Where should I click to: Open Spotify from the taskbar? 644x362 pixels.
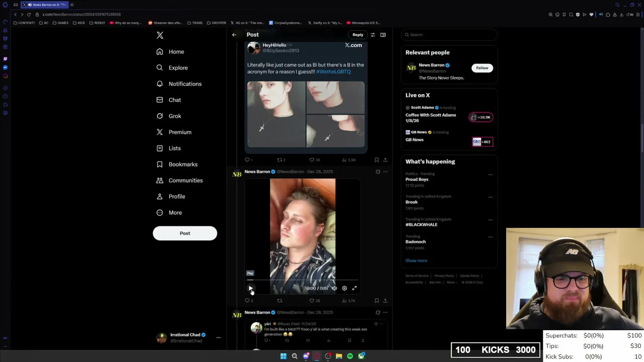[x=350, y=356]
